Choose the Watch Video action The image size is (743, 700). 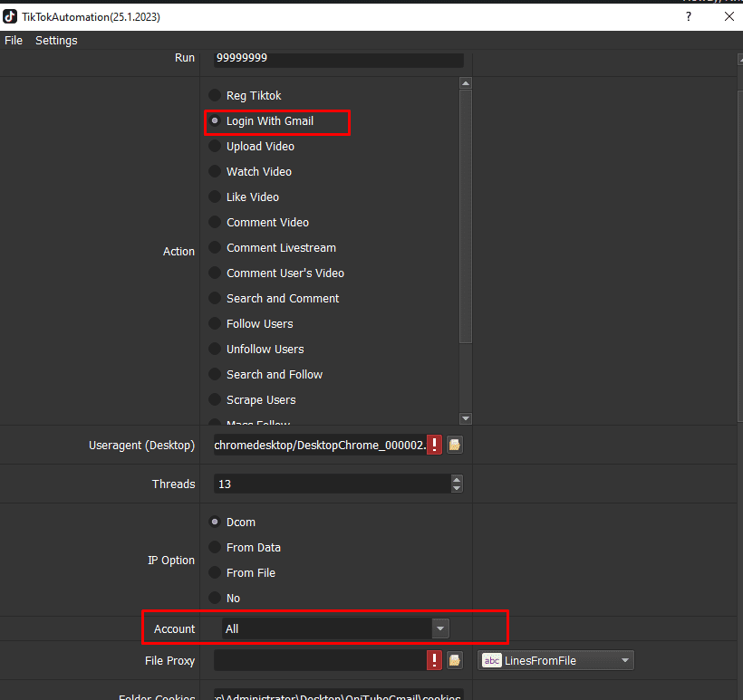coord(250,172)
